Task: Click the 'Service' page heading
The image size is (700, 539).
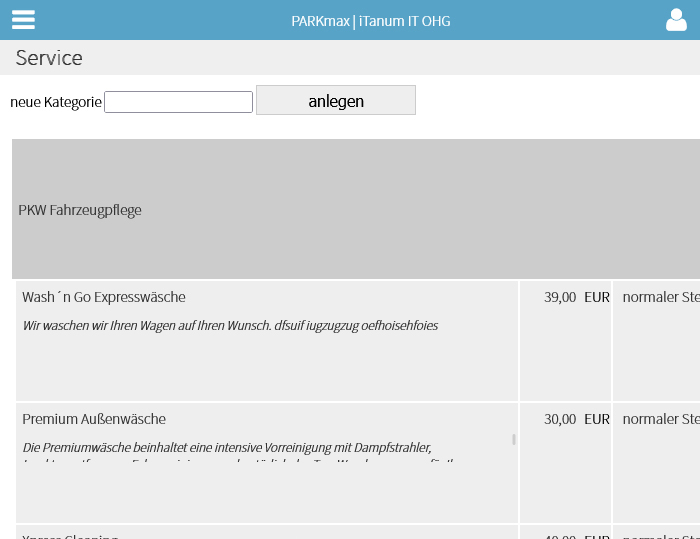Action: [49, 58]
